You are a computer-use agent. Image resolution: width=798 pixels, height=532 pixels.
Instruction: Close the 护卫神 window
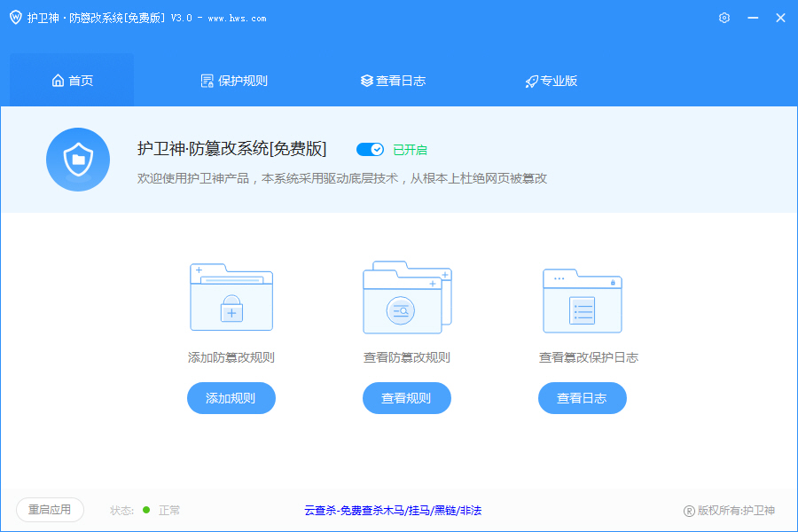point(780,18)
